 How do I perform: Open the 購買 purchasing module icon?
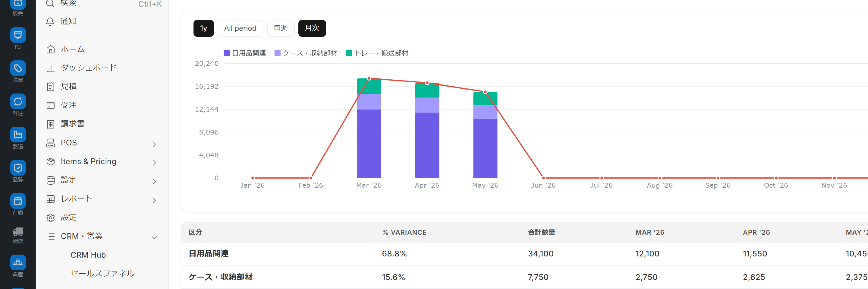tap(18, 68)
